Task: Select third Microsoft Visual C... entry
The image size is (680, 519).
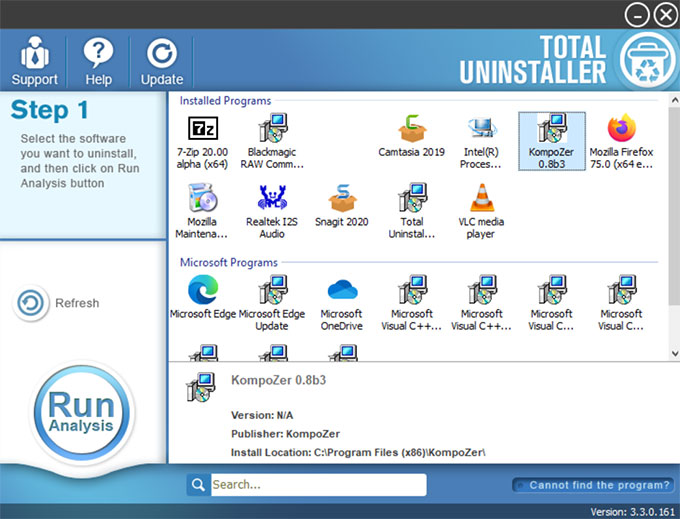Action: pyautogui.click(x=551, y=303)
